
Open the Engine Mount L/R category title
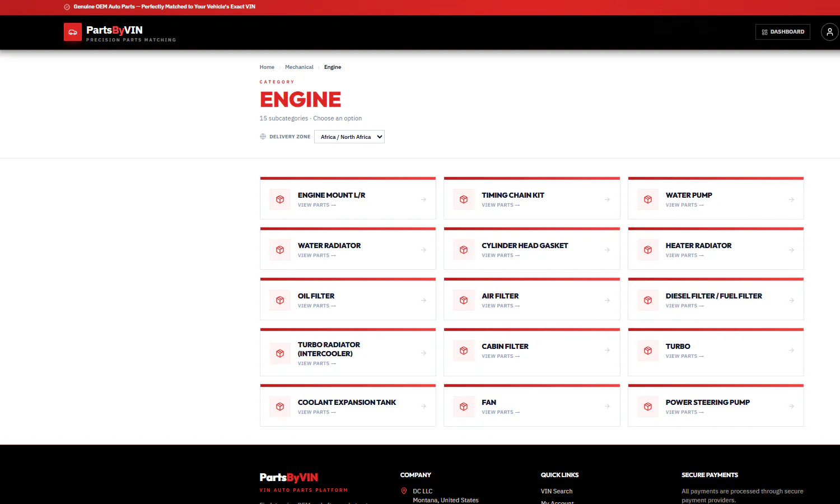click(x=332, y=195)
